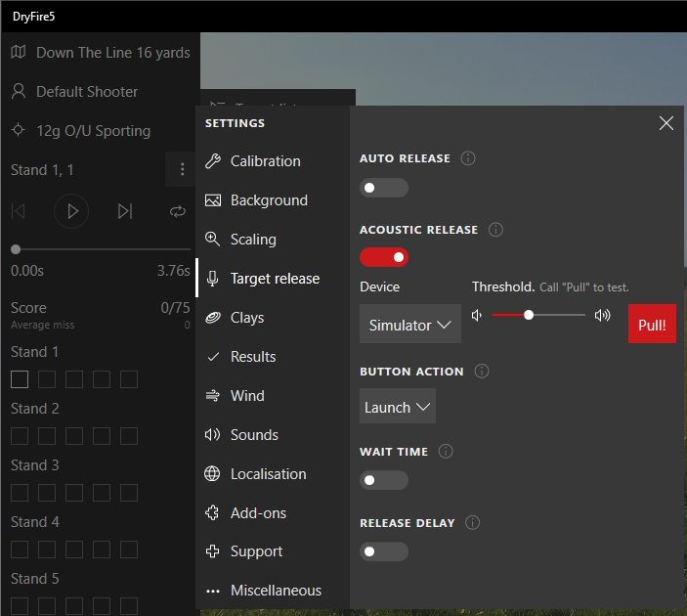
Task: Open the Calibration settings section
Action: [265, 161]
